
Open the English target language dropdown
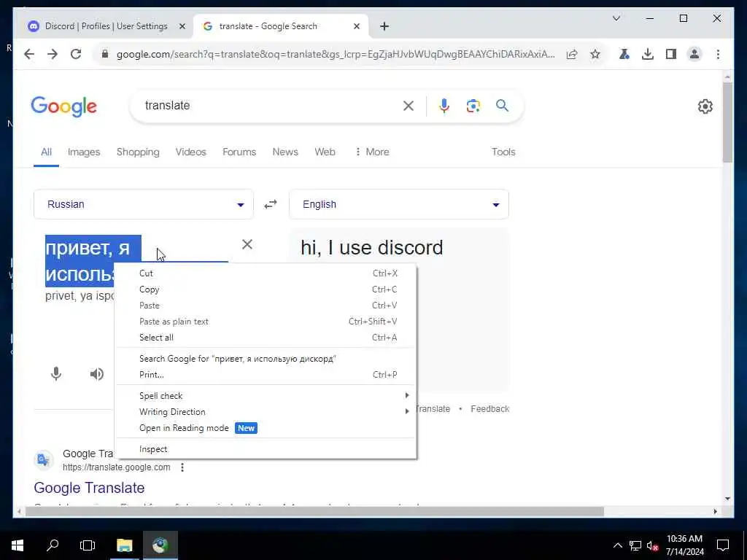click(x=399, y=204)
